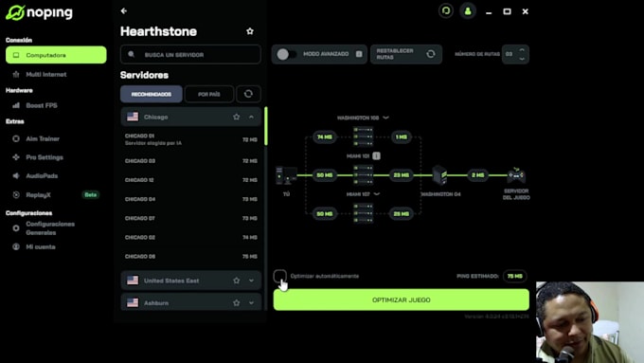Screen dimensions: 644x363
Task: Select the Chicago 04 server
Action: 191,199
